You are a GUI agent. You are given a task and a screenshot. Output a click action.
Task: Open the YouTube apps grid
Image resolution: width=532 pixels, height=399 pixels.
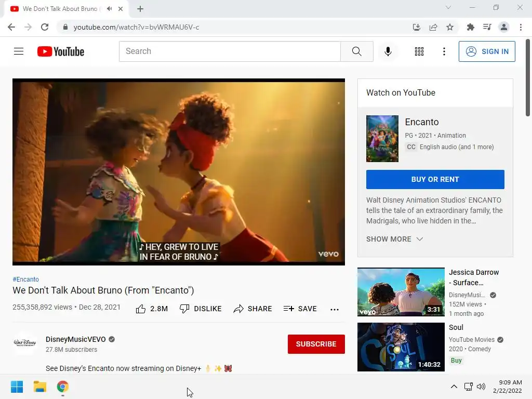pos(419,51)
